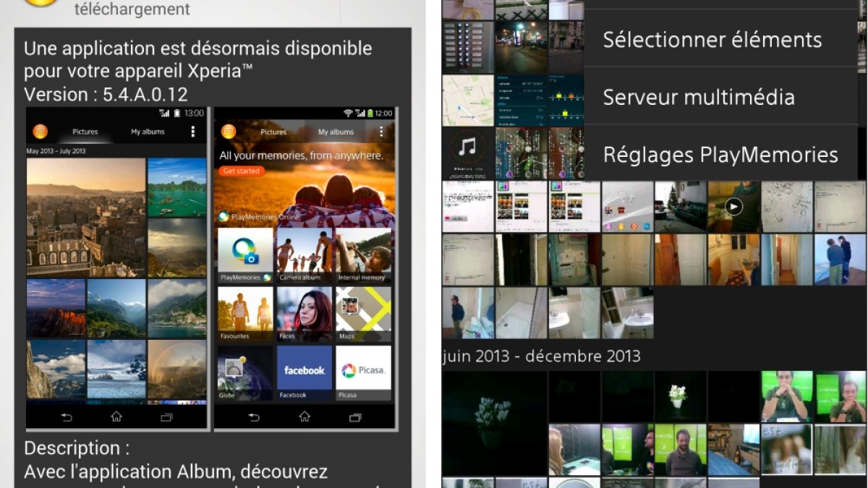Screen dimensions: 868x488
Task: Open the street map thumbnail
Action: click(468, 100)
